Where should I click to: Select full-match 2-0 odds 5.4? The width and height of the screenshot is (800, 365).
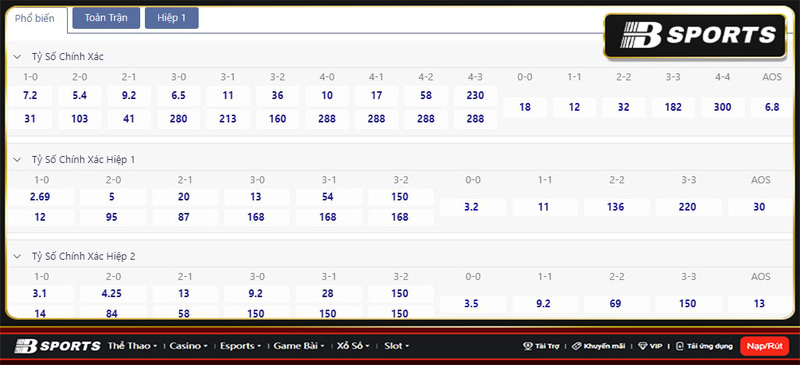coord(80,95)
